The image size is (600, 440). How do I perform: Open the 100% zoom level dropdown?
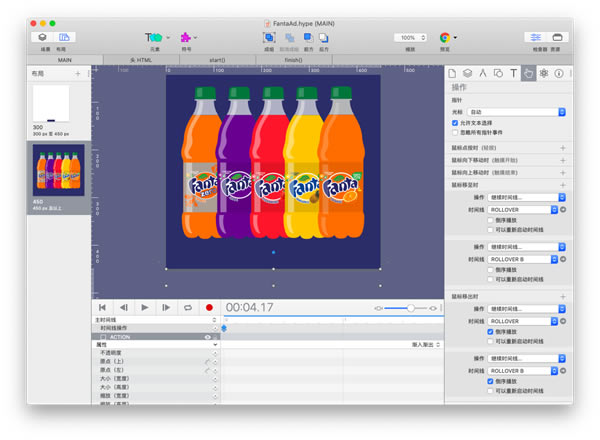pos(409,38)
